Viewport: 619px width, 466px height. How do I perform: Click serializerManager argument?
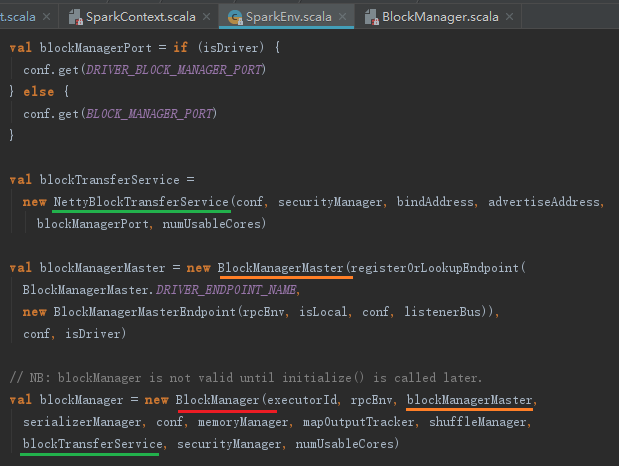coord(82,422)
